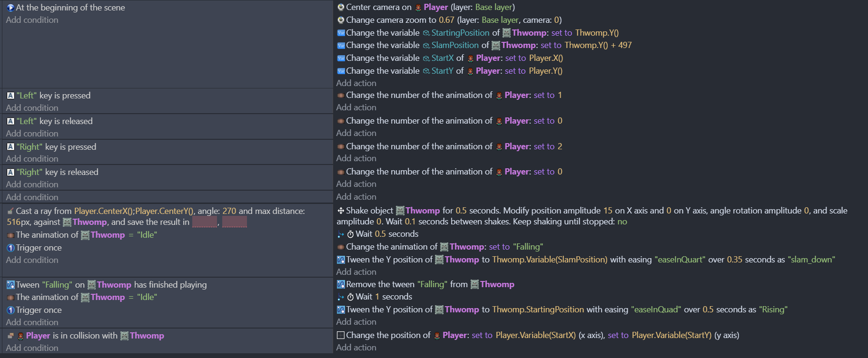Click Add action under the Player position reset action

coord(356,348)
